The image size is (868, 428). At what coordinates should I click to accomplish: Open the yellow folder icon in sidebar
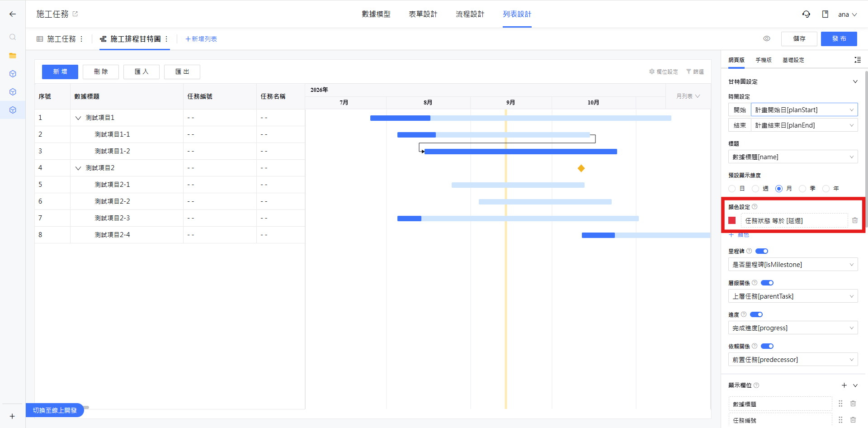[13, 56]
